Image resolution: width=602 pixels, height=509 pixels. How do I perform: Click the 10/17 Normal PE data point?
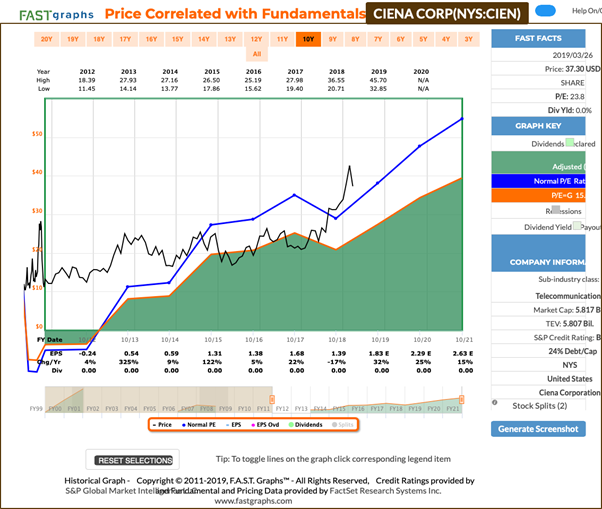[294, 195]
